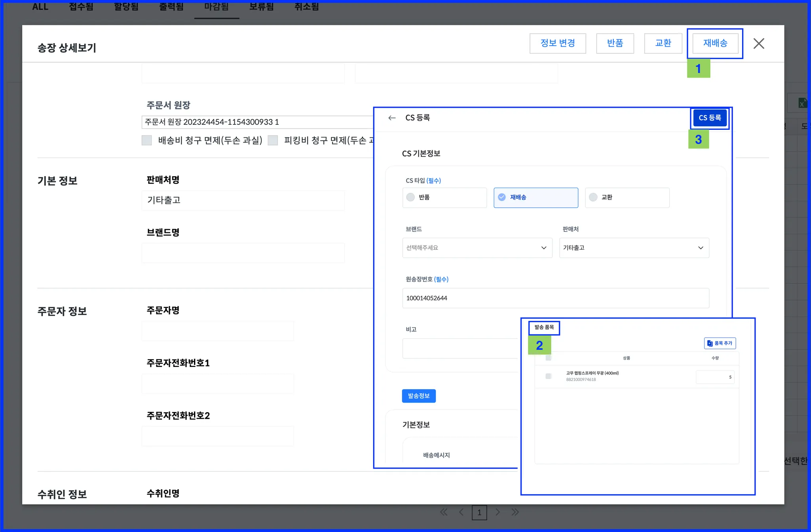Click the next page arrow
The width and height of the screenshot is (811, 532).
coord(497,512)
